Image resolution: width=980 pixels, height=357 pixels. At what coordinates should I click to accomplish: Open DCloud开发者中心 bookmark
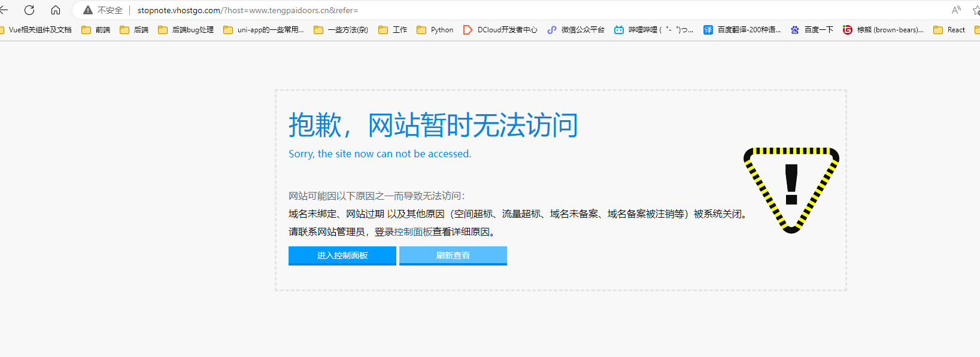pyautogui.click(x=500, y=30)
